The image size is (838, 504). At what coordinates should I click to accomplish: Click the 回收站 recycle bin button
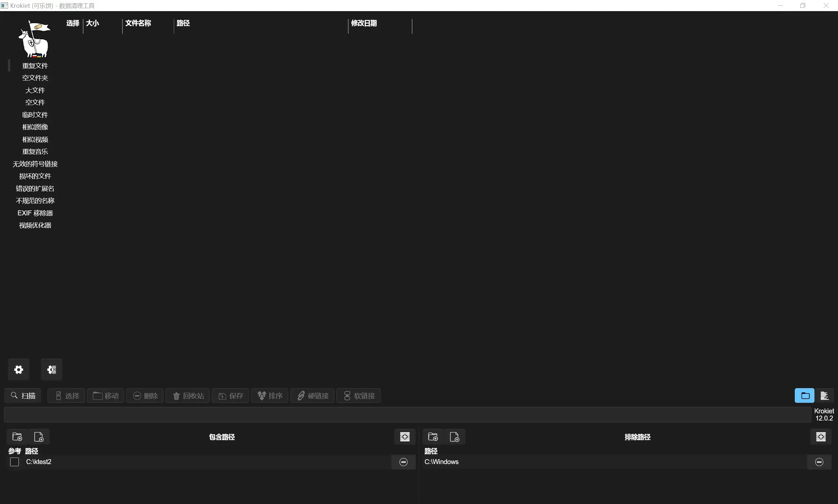point(188,396)
